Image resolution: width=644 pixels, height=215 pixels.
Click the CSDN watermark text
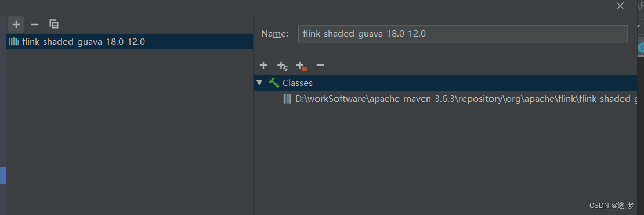click(x=612, y=205)
